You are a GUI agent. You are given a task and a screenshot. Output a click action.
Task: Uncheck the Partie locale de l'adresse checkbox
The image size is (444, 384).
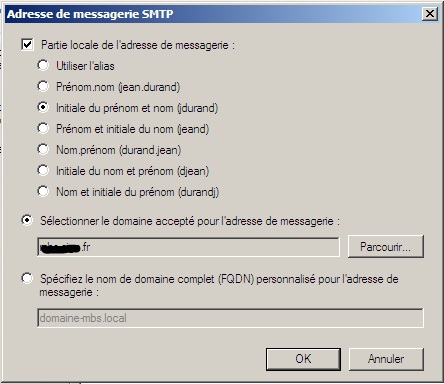(x=27, y=44)
